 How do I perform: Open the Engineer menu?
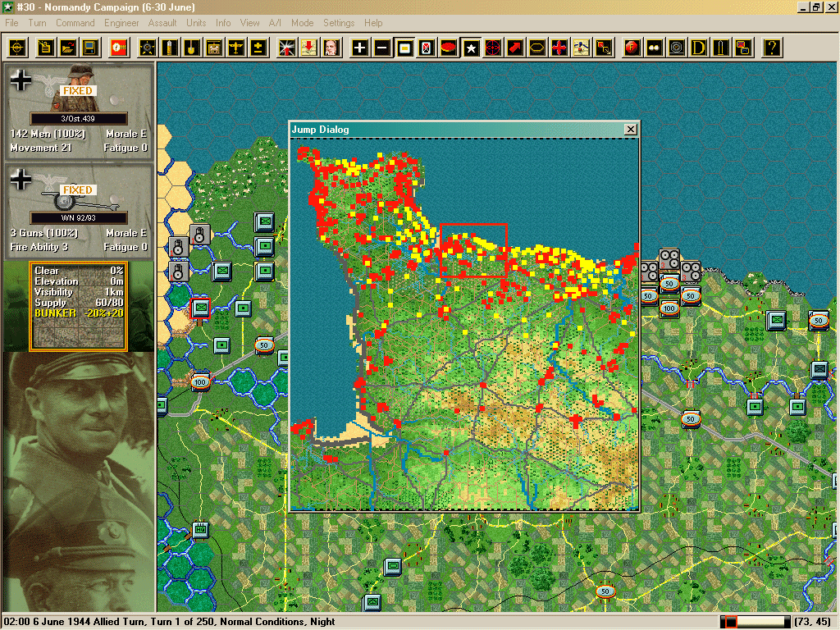pos(121,23)
